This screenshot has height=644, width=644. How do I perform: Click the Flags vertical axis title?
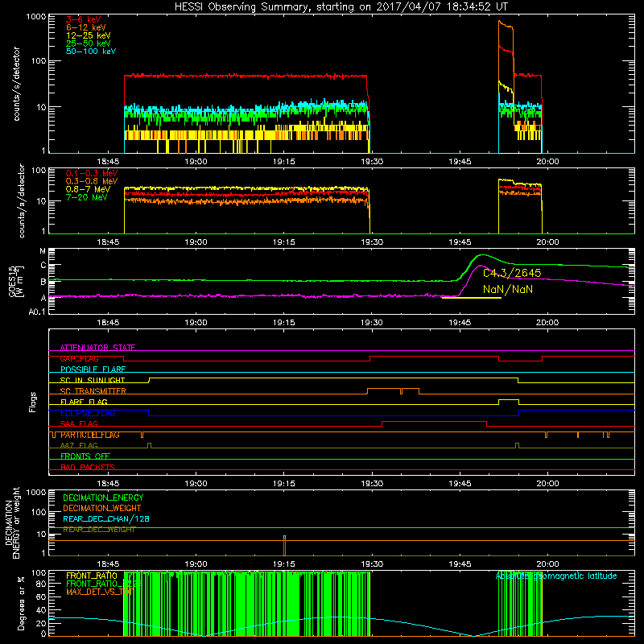[x=33, y=402]
